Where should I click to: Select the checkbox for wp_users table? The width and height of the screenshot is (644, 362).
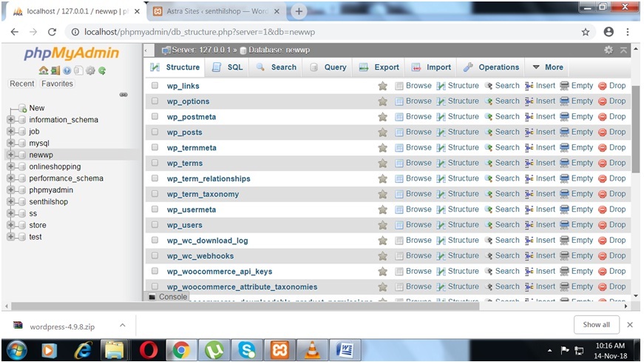(x=155, y=225)
